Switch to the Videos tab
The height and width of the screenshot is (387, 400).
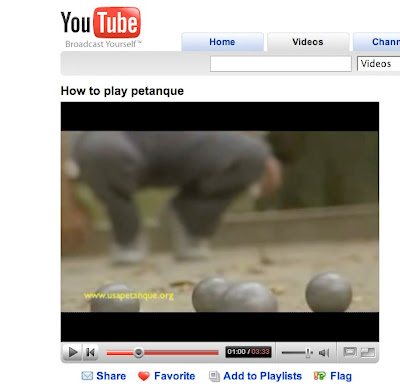point(308,42)
